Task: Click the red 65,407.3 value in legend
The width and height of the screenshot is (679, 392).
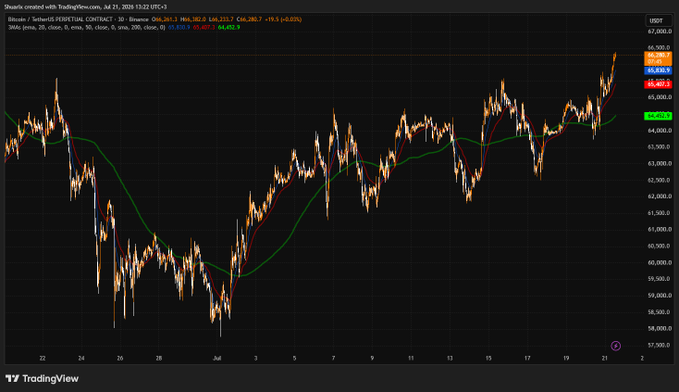Action: pos(204,27)
